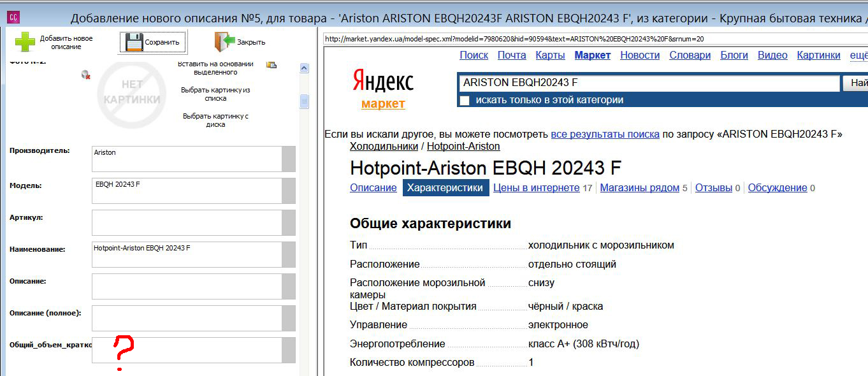Click value снизу for freezer location
The height and width of the screenshot is (376, 868).
point(541,283)
